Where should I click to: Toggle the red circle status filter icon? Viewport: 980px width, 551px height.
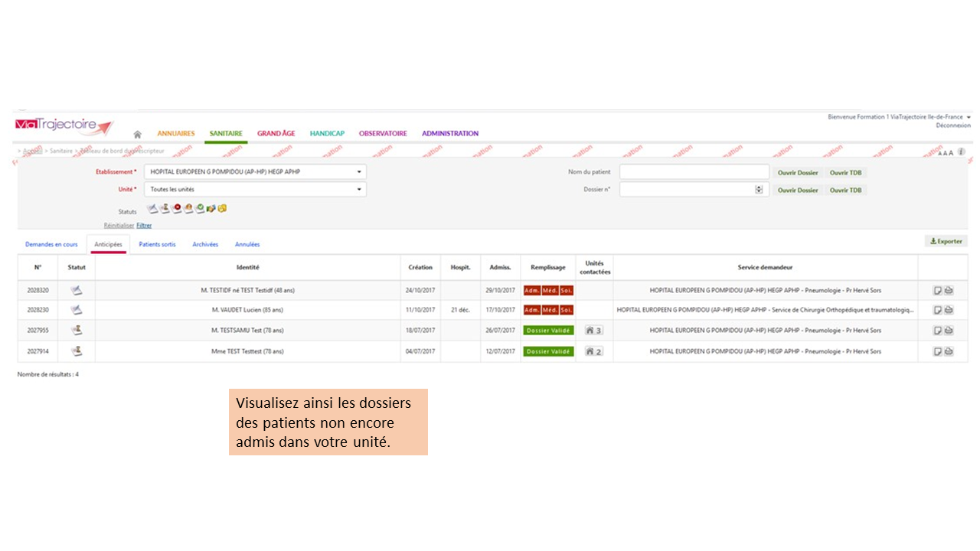(x=177, y=208)
